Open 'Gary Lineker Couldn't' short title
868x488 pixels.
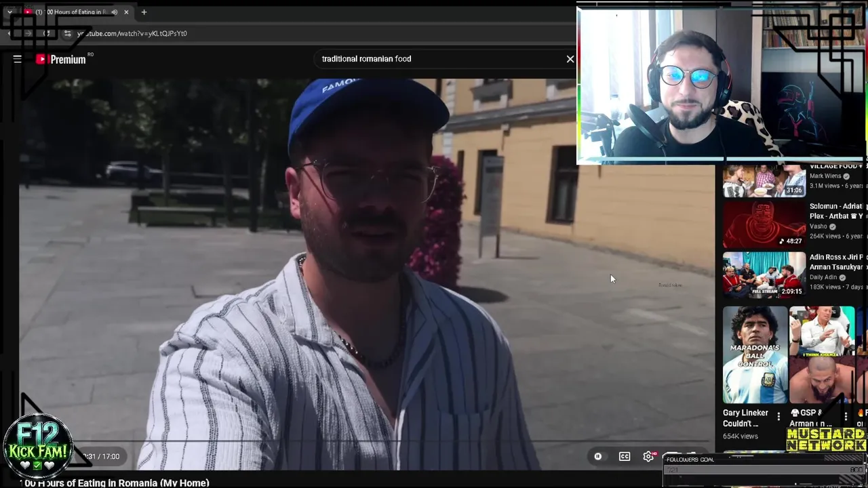[x=745, y=418]
